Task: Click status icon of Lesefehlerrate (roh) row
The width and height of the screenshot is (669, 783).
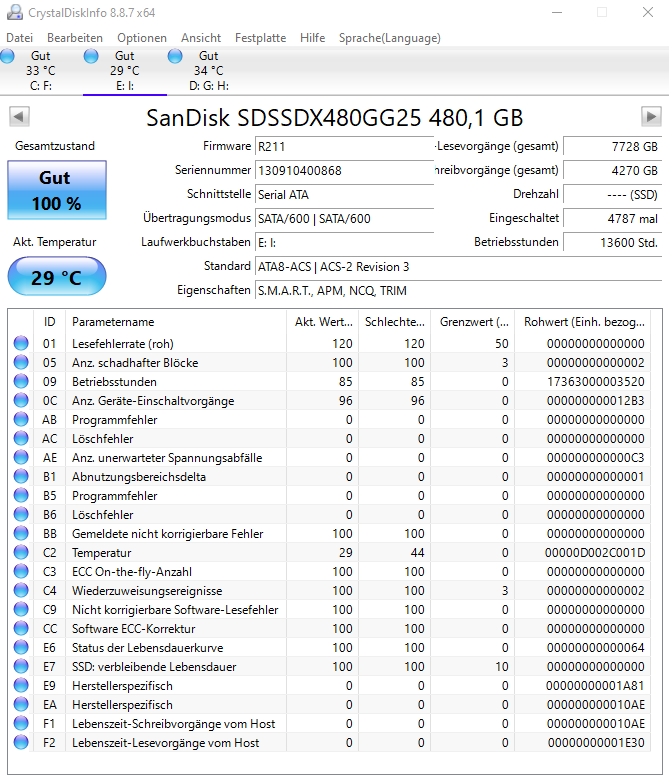Action: (x=21, y=344)
